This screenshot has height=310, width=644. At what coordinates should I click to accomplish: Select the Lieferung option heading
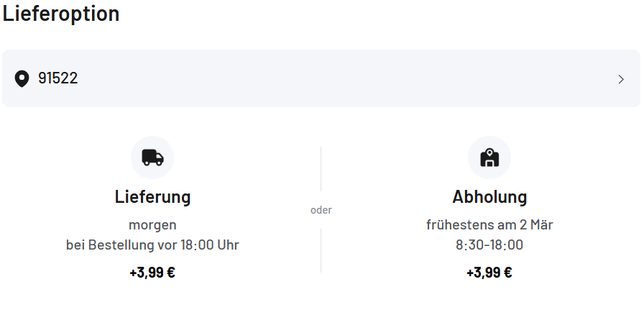point(152,196)
